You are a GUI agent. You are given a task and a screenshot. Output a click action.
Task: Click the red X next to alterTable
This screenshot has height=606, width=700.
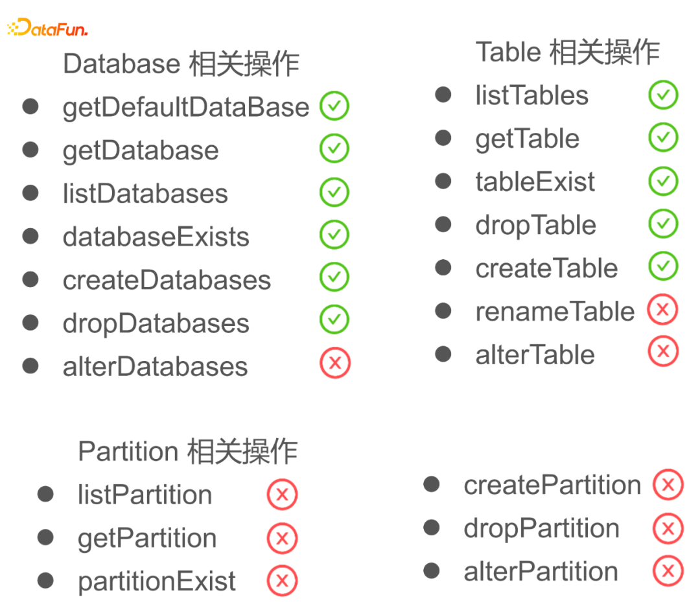(663, 352)
